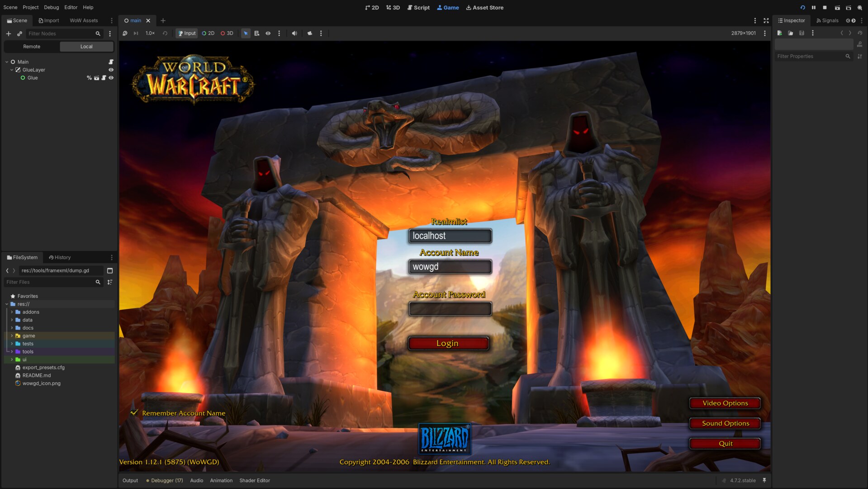
Task: Open the Inspector object history clock icon
Action: [860, 33]
